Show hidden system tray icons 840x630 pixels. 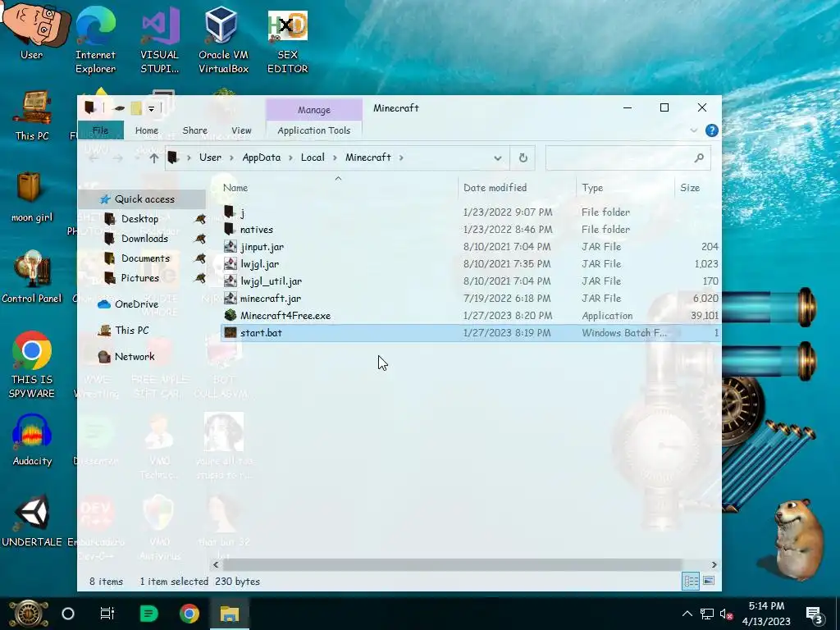click(x=687, y=614)
